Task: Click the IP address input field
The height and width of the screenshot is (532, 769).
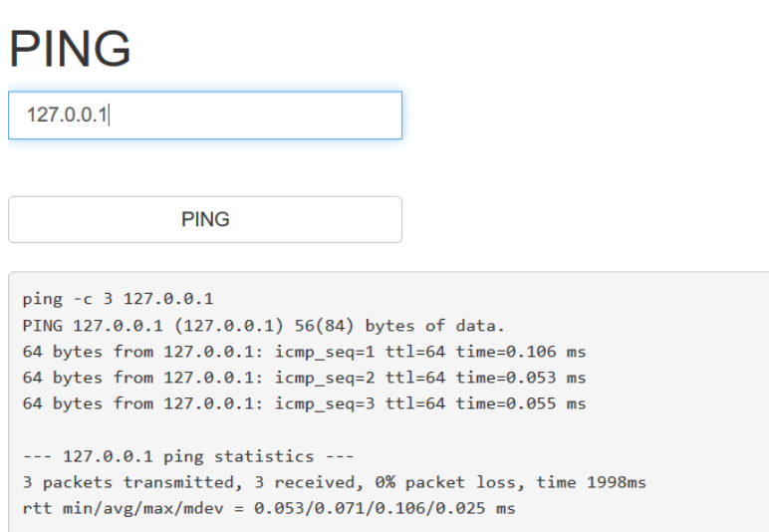Action: [x=205, y=116]
